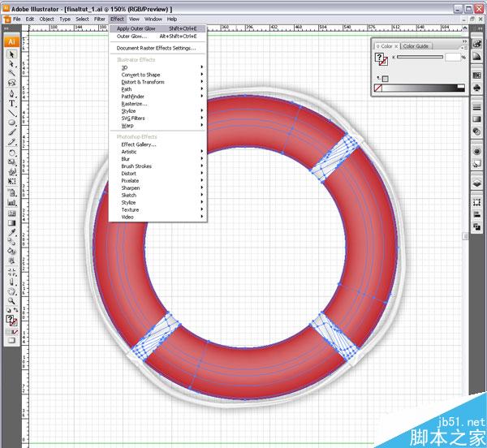Screen dimensions: 487x448
Task: Choose Apply Outer Glow menu entry
Action: tap(157, 28)
